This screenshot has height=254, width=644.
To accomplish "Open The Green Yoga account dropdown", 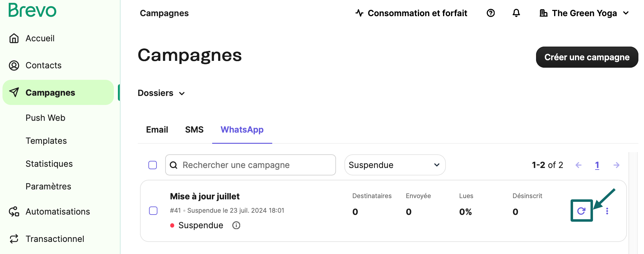I will [x=584, y=13].
